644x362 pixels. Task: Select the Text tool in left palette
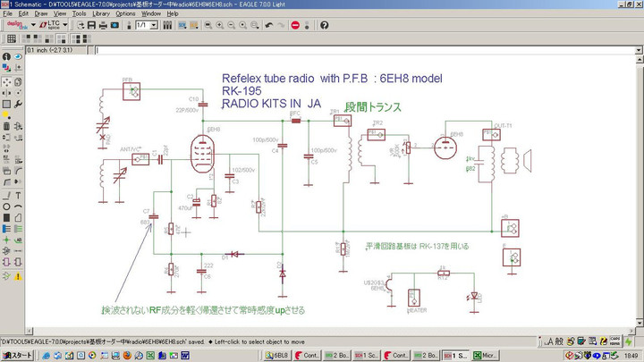19,195
